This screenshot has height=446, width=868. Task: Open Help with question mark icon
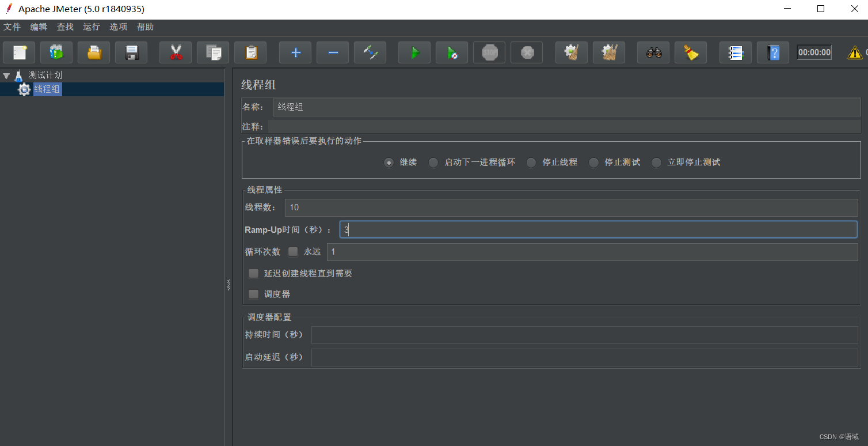pos(773,52)
